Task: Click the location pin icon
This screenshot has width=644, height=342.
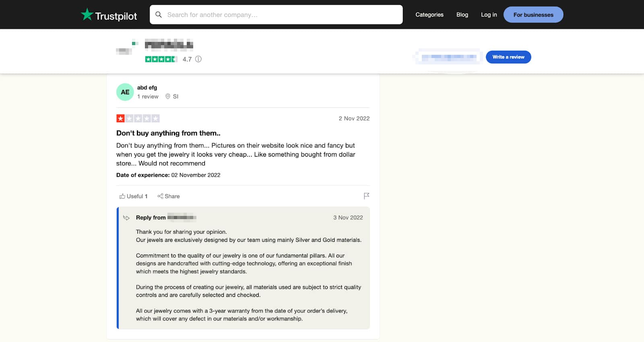Action: point(168,96)
